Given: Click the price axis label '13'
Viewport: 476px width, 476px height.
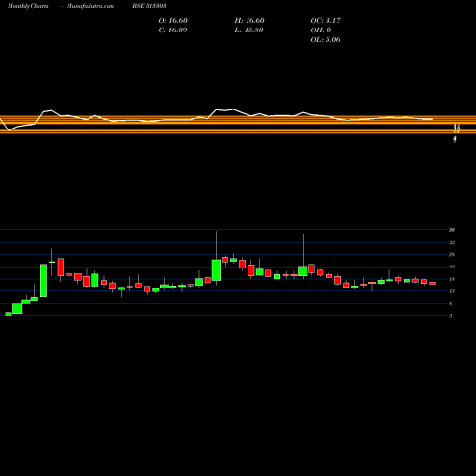Looking at the screenshot, I should point(452,291).
